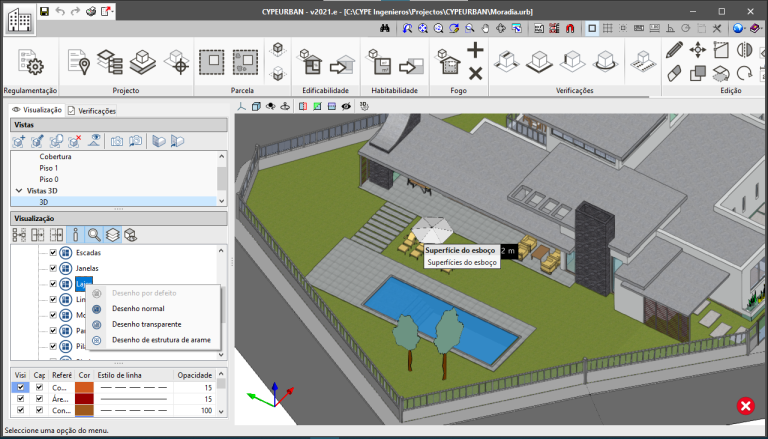
Task: Select the pencil edit tool in Edição
Action: click(675, 49)
